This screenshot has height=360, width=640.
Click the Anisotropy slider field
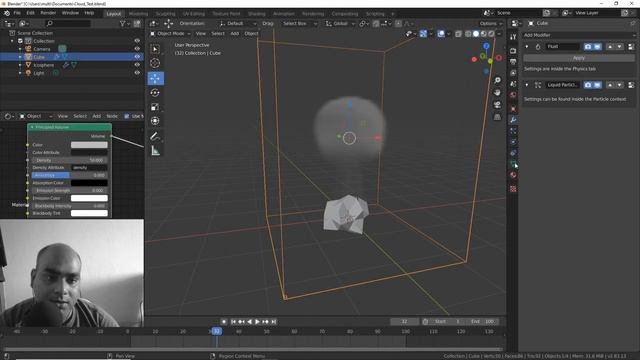[x=70, y=175]
